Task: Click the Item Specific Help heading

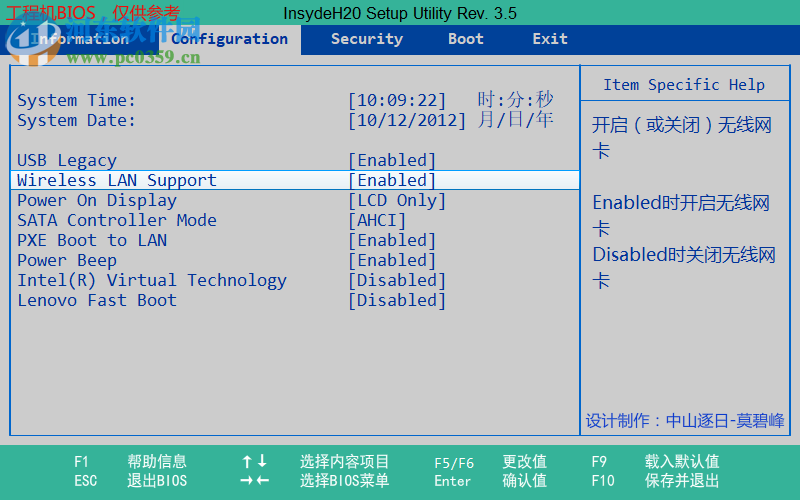Action: pos(684,85)
